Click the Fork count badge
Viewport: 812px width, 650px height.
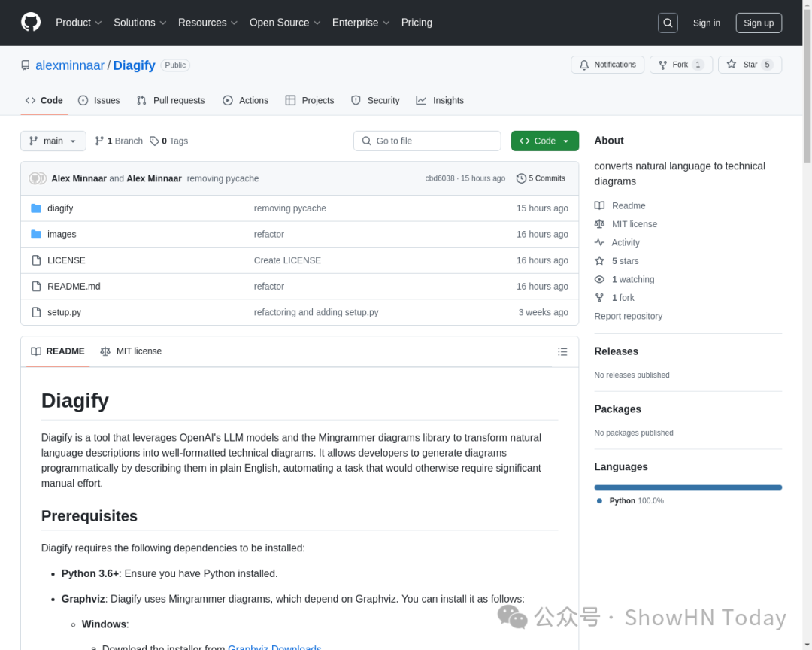point(698,65)
